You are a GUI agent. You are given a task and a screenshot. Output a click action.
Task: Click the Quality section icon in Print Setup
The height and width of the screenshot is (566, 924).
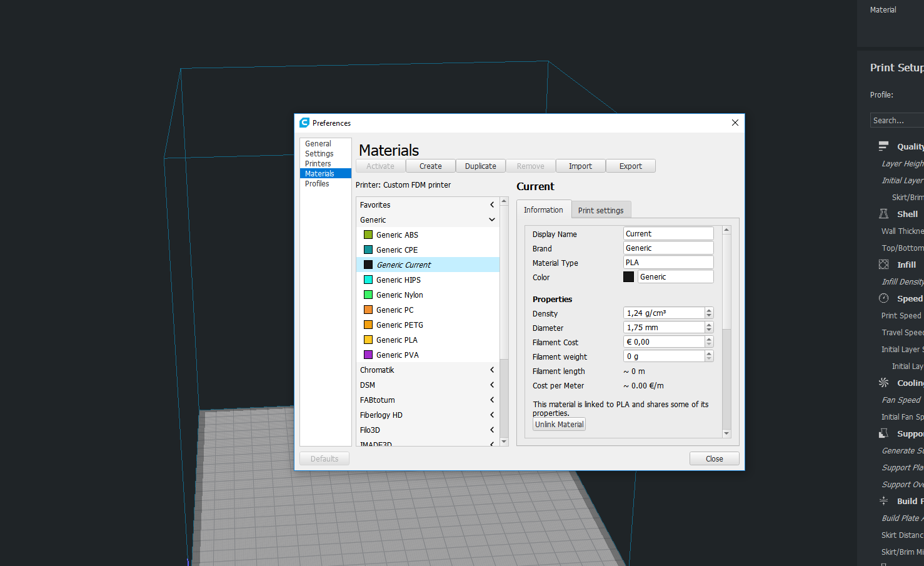tap(883, 146)
